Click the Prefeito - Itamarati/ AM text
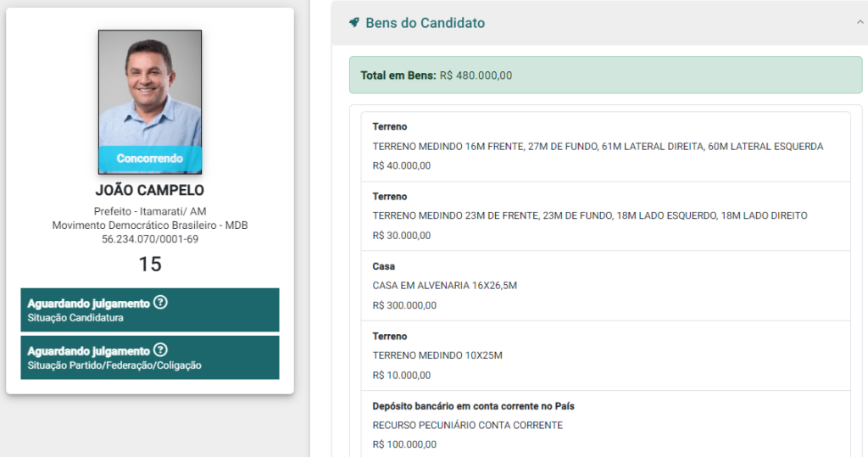 pos(150,212)
